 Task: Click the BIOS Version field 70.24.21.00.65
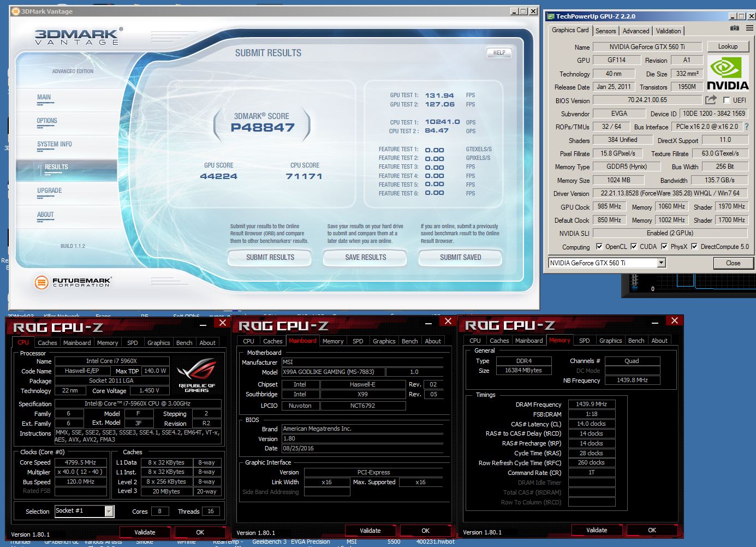pos(647,100)
